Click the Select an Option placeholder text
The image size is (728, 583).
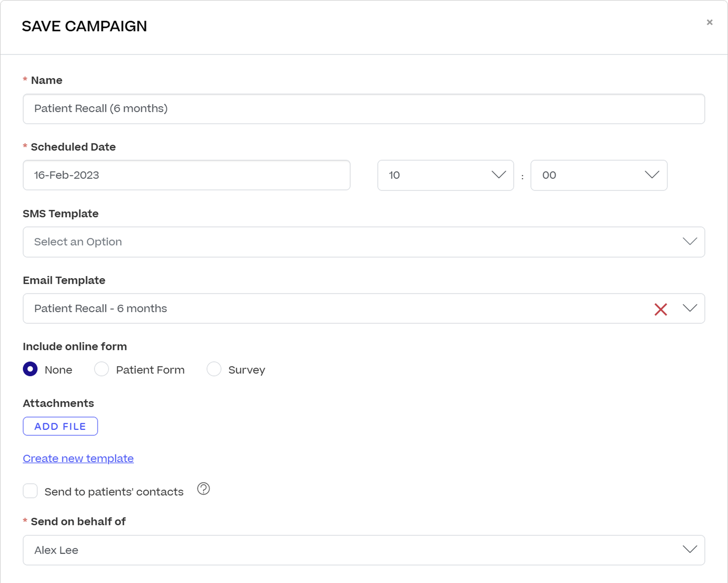(x=78, y=242)
